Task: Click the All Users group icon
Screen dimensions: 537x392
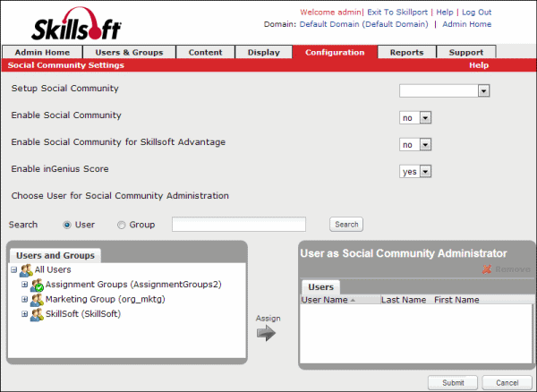Action: coord(26,270)
